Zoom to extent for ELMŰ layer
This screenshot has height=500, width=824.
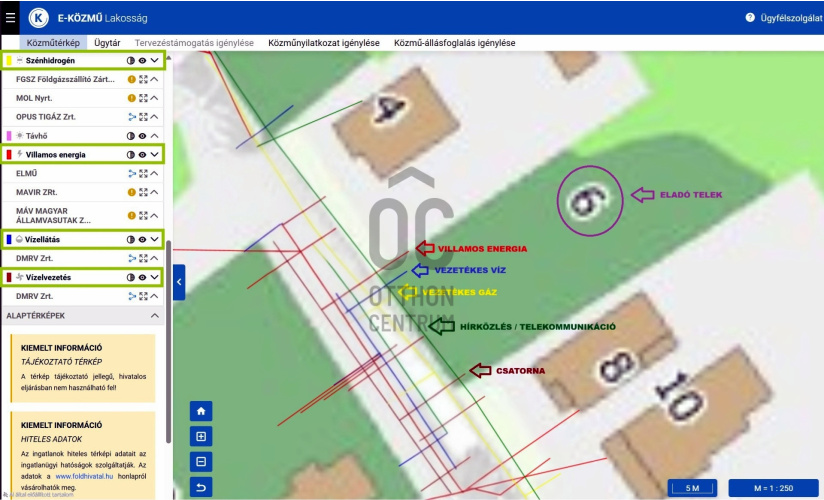tap(143, 173)
